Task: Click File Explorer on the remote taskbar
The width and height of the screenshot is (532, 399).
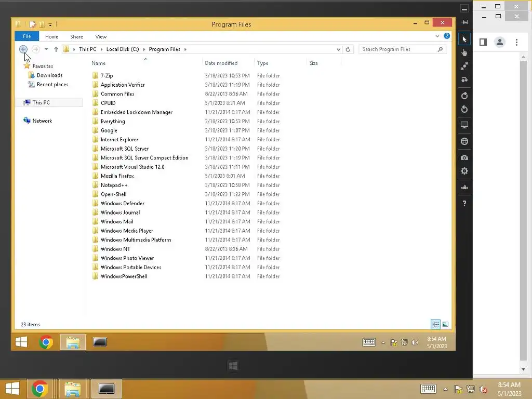Action: [73, 342]
